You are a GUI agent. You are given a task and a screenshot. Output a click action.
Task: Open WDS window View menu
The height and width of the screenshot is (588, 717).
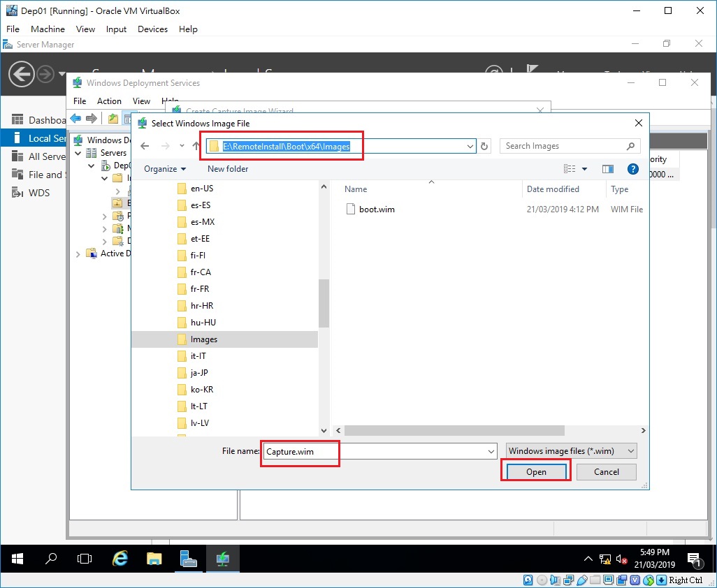[141, 101]
